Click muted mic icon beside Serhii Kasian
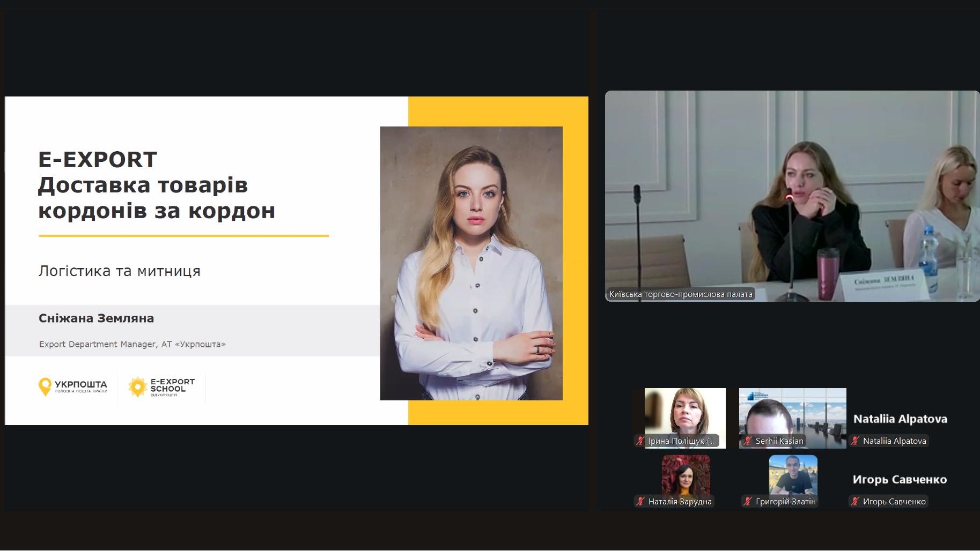Viewport: 980px width, 551px height. click(x=747, y=441)
